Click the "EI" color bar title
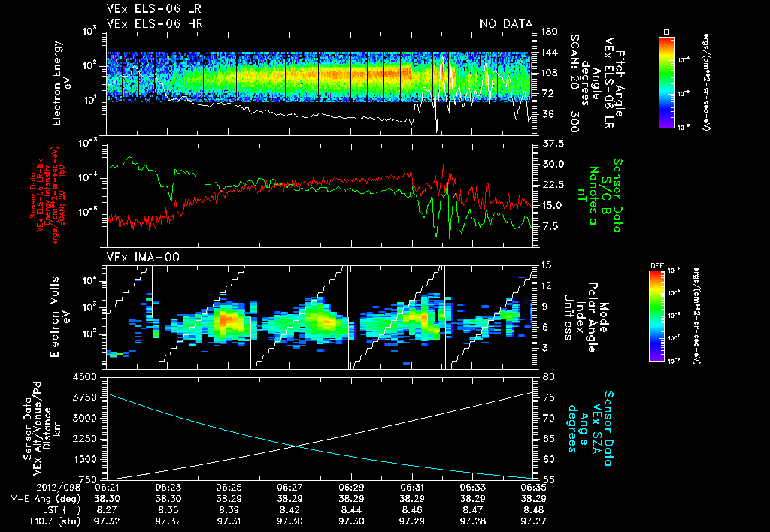770x532 pixels. coord(666,32)
